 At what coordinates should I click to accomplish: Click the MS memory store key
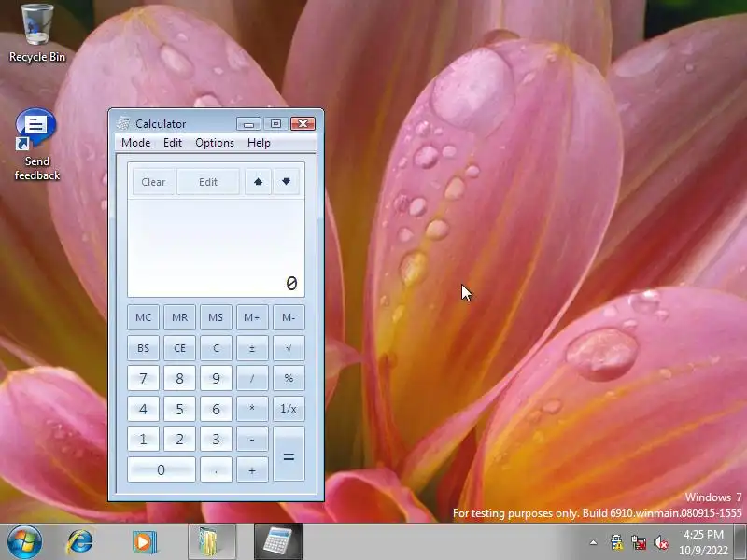216,317
